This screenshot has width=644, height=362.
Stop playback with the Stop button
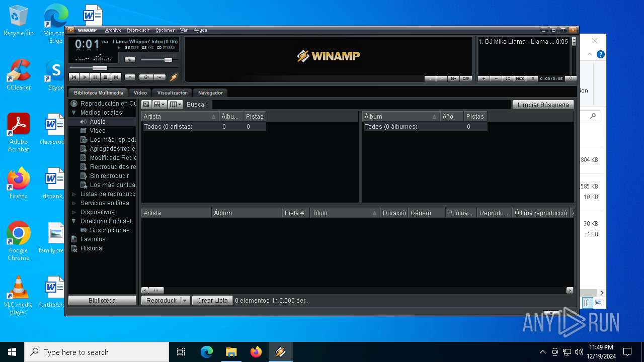tap(106, 77)
